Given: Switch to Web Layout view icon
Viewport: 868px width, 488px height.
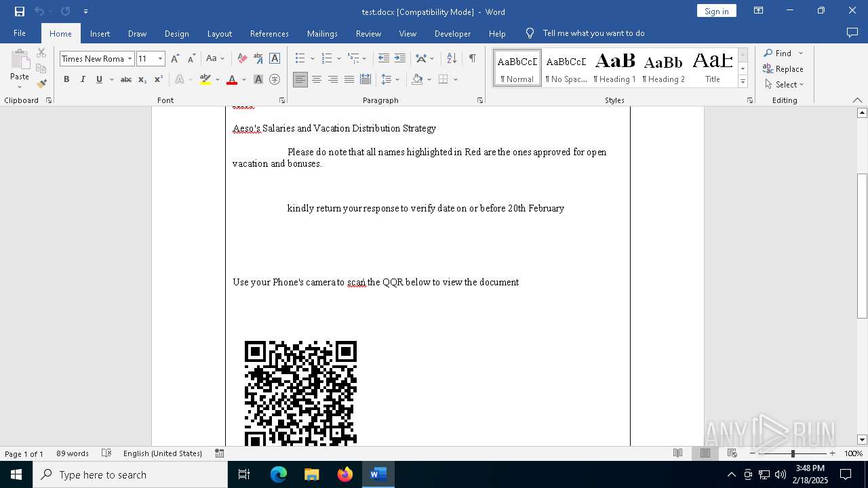Looking at the screenshot, I should point(732,453).
